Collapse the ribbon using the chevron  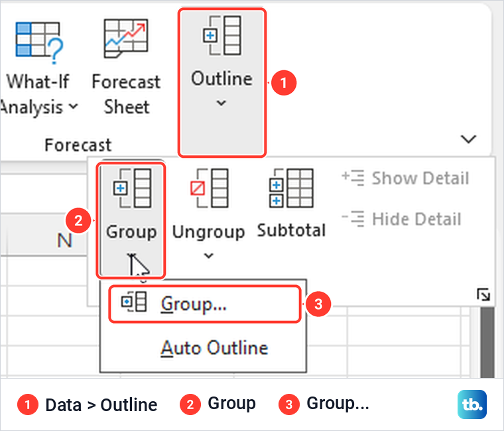click(x=468, y=139)
